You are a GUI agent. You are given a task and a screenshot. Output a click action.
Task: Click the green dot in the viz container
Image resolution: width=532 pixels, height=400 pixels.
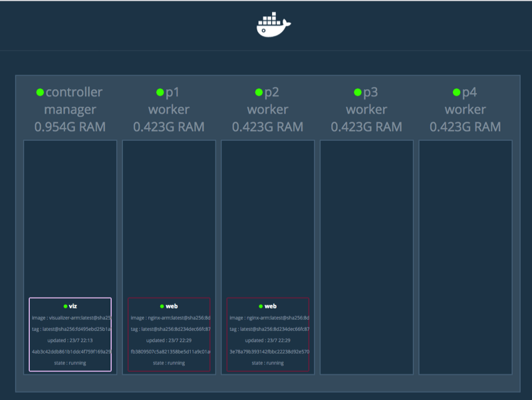pyautogui.click(x=65, y=306)
